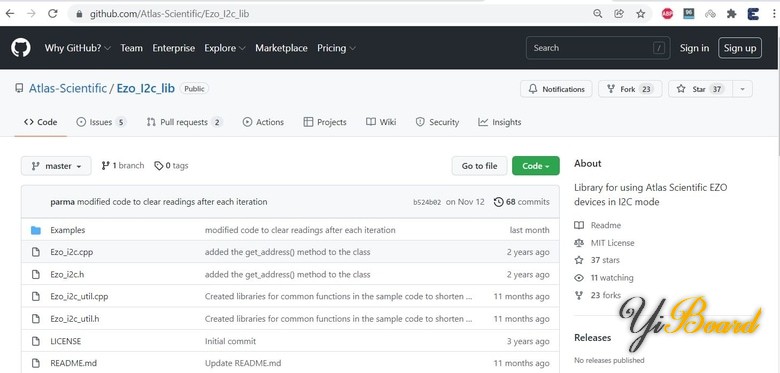This screenshot has width=780, height=373.
Task: Click the GitHub Octocat logo
Action: coord(20,48)
